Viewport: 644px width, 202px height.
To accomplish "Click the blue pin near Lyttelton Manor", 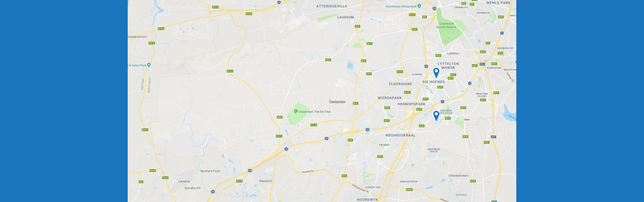I will 436,73.
